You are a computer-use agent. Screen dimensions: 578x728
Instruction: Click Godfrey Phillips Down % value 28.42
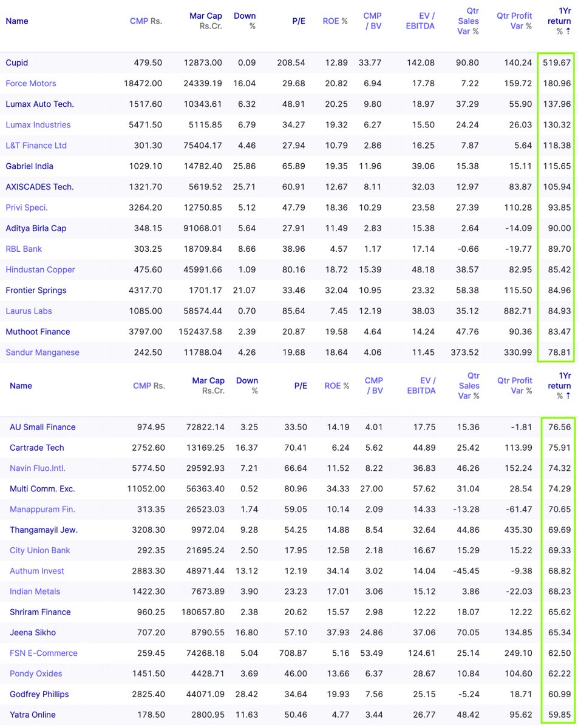tap(247, 695)
